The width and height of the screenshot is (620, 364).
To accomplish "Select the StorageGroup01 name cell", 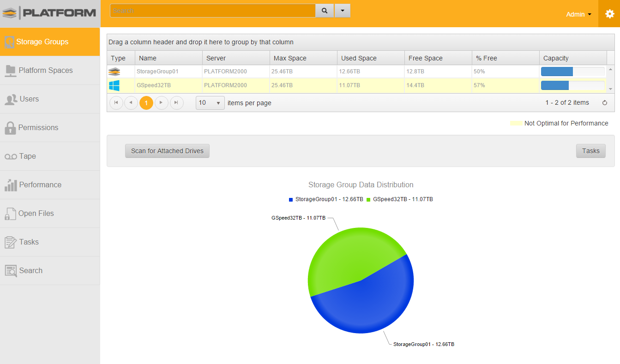I will [x=169, y=72].
